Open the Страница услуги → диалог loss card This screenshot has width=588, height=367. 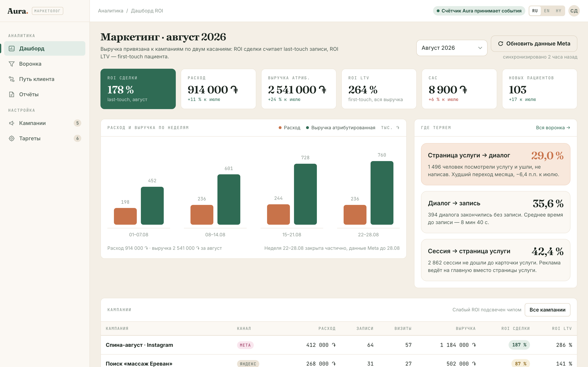coord(496,164)
